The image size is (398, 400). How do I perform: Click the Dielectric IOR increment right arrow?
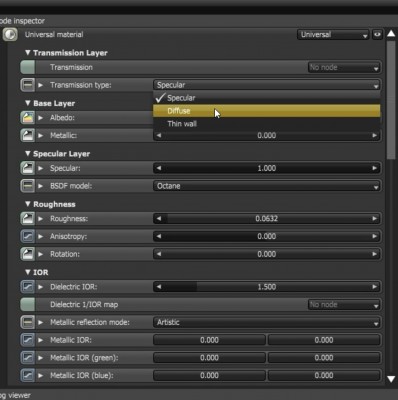[375, 287]
